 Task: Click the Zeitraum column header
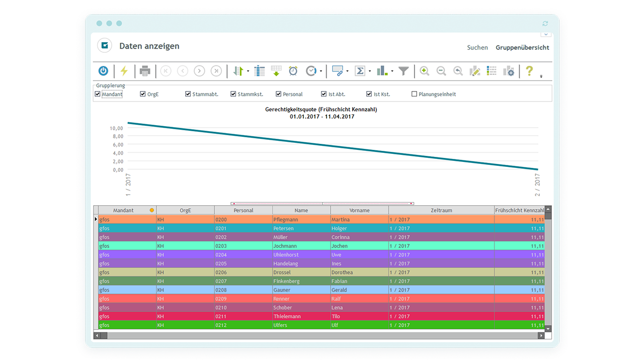pos(441,211)
